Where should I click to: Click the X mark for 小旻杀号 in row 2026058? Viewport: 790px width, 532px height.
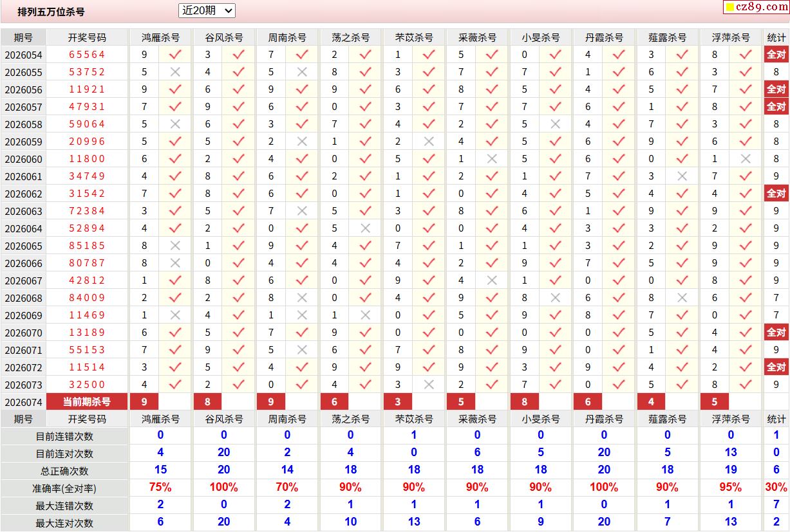tap(556, 124)
